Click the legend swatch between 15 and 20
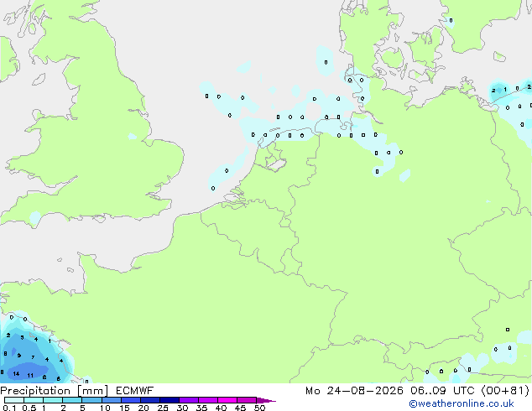Image resolution: width=532 pixels, height=411 pixels. [x=131, y=400]
